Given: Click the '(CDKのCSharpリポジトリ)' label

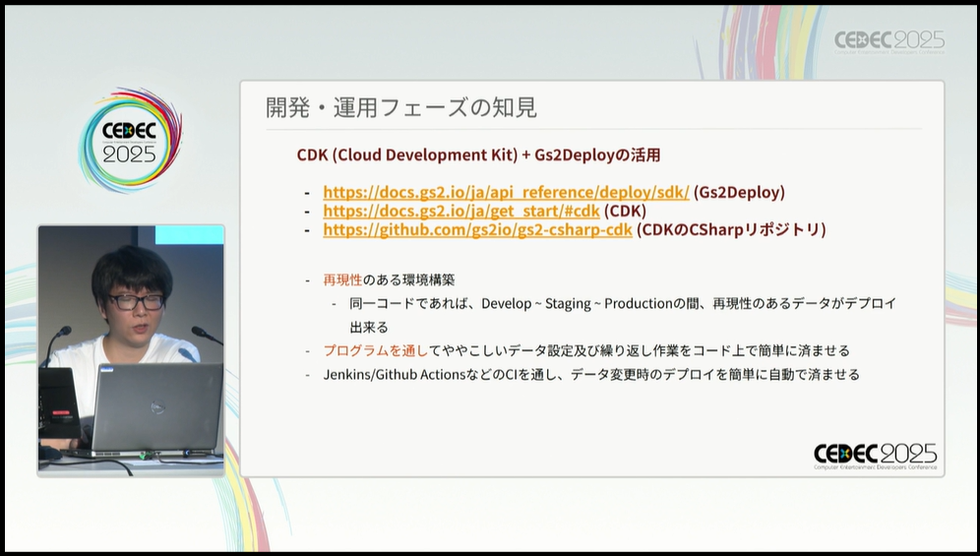Looking at the screenshot, I should coord(731,229).
